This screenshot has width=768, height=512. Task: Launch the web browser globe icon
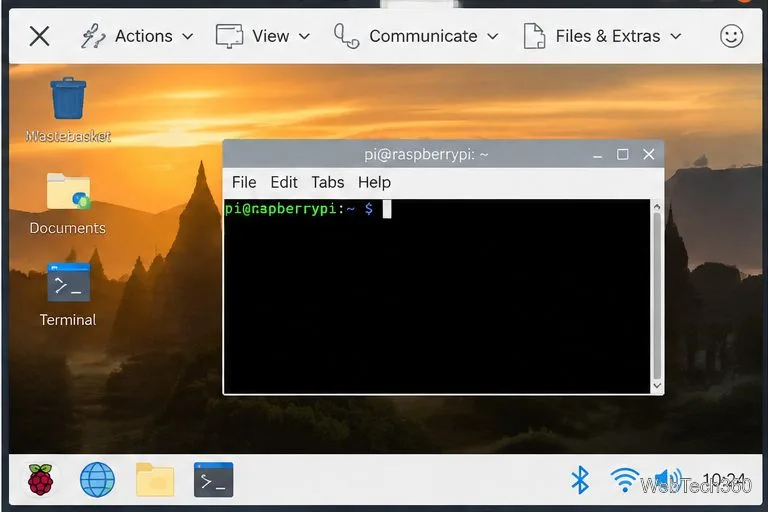tap(97, 480)
